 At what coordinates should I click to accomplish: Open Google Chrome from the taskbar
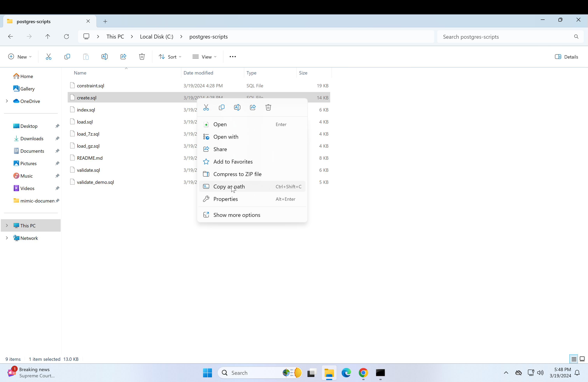(363, 373)
